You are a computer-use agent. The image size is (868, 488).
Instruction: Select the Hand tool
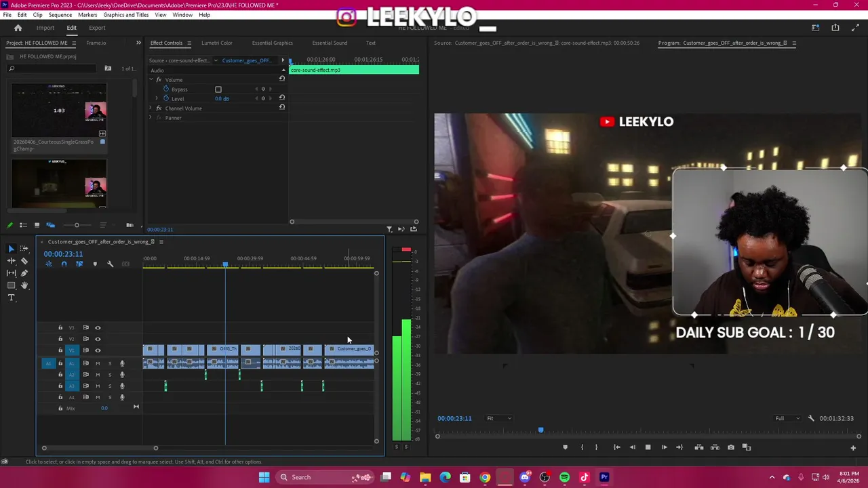pos(24,285)
